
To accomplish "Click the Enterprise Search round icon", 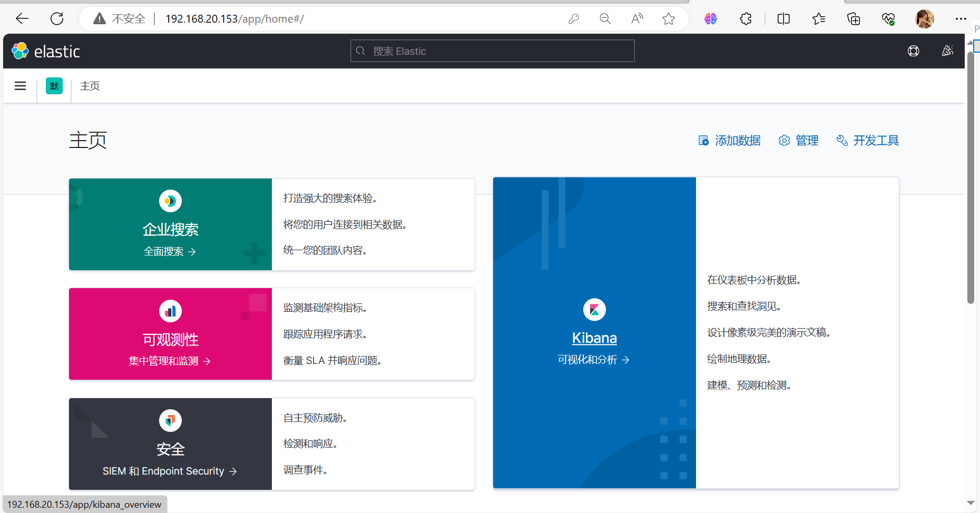I will coord(170,201).
